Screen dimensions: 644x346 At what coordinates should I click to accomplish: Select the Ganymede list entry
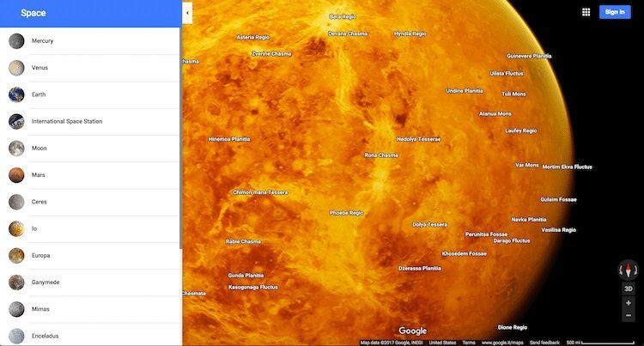90,282
